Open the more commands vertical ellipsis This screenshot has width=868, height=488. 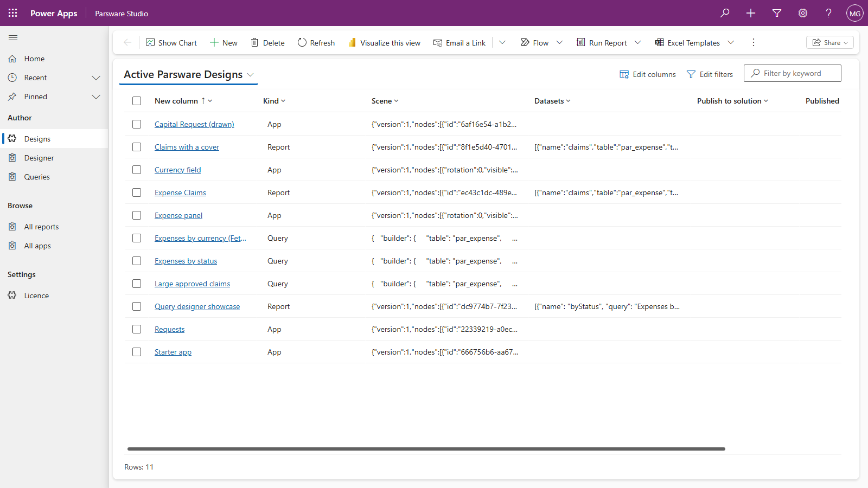click(x=753, y=42)
